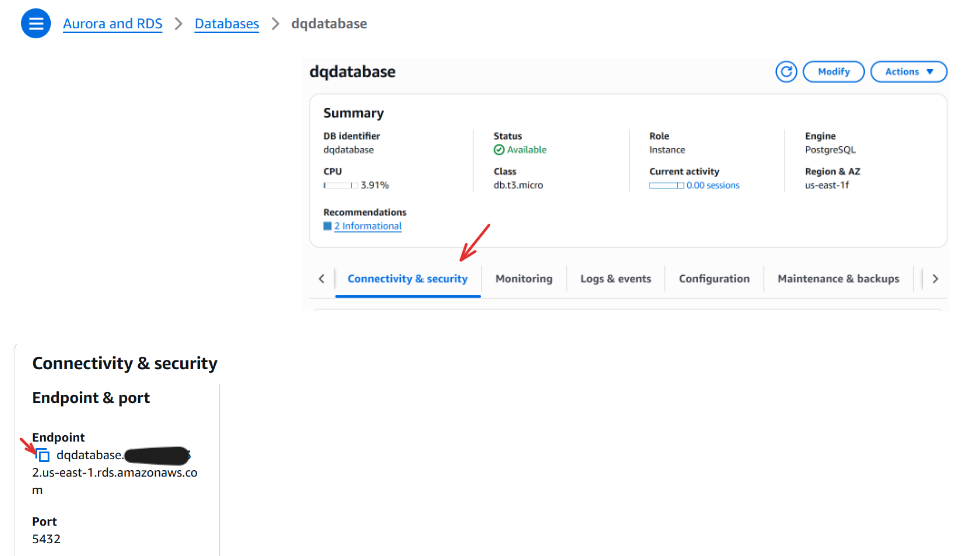The height and width of the screenshot is (556, 965).
Task: Click the Status label
Action: tap(508, 136)
